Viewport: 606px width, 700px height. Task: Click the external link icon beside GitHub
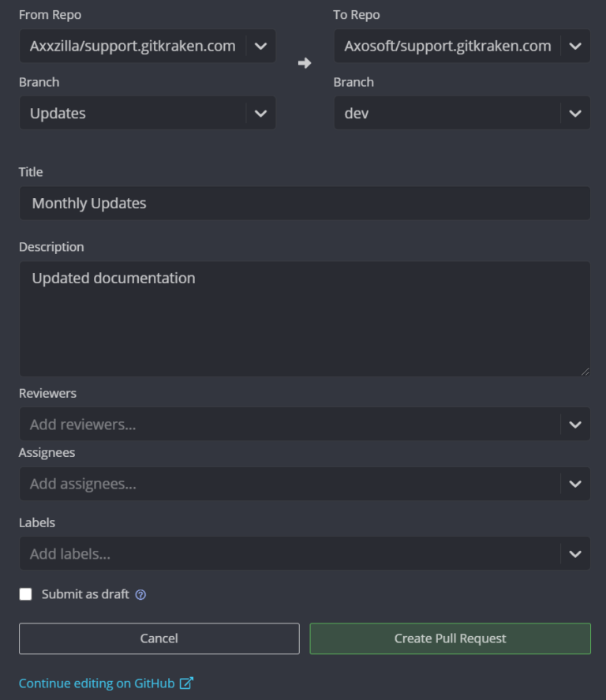[x=186, y=683]
